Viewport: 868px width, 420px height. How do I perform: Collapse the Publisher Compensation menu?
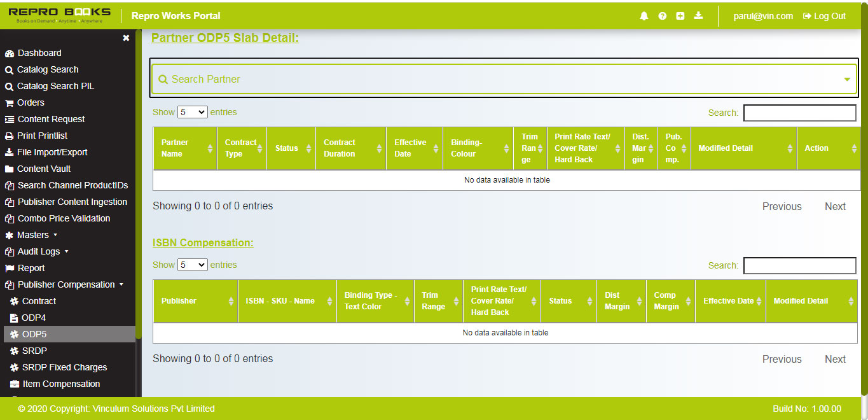point(66,284)
